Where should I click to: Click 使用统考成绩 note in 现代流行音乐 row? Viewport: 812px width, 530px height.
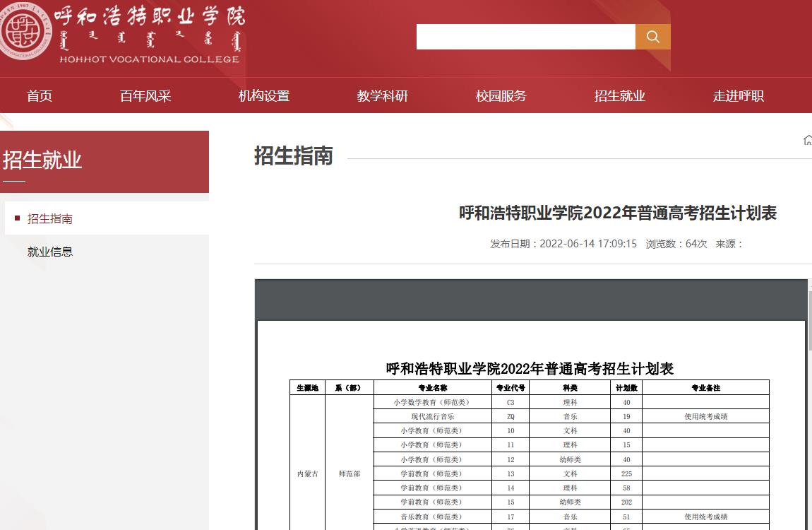[706, 416]
